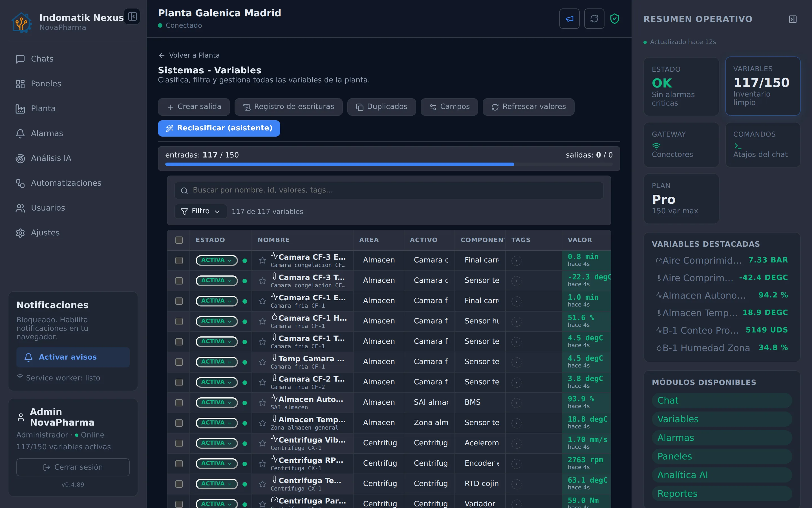The height and width of the screenshot is (508, 812).
Task: Tick the Camara CF-1 H... row checkbox
Action: pyautogui.click(x=179, y=321)
